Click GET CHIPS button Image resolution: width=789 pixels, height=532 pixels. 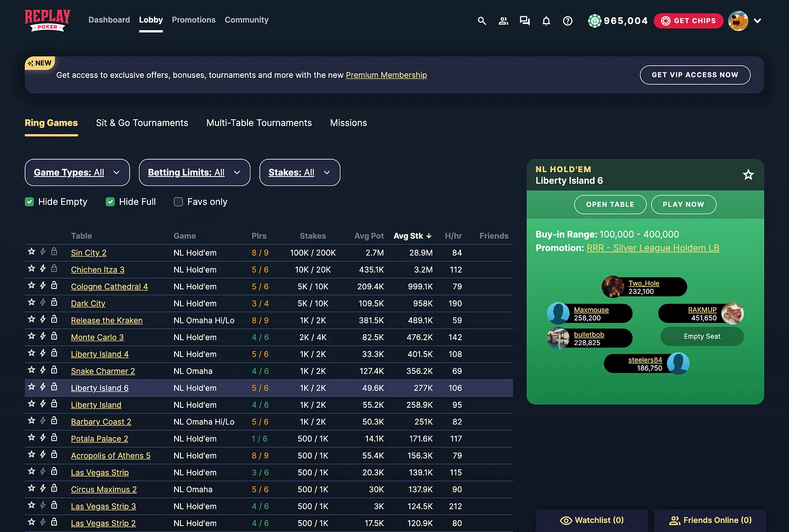688,21
